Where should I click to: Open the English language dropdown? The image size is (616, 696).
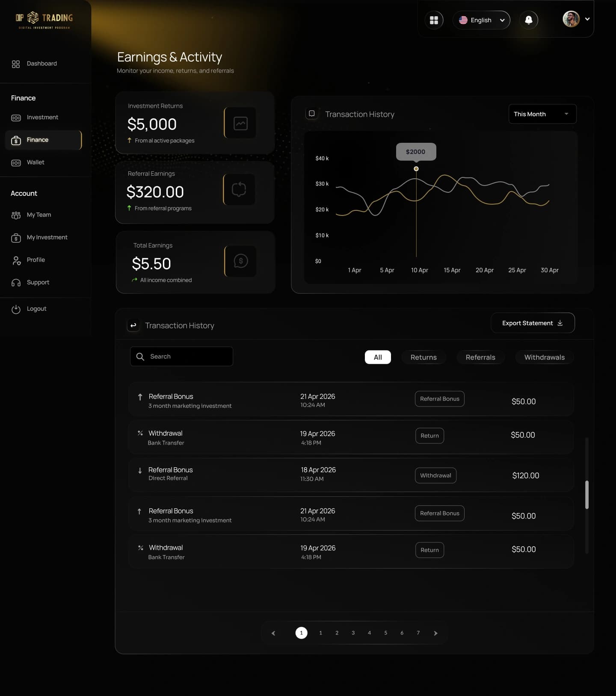point(481,20)
